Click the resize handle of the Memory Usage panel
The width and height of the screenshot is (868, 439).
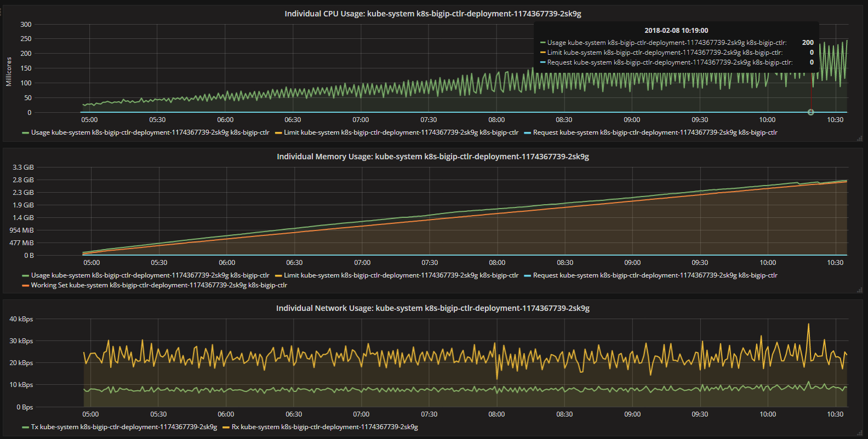(860, 290)
